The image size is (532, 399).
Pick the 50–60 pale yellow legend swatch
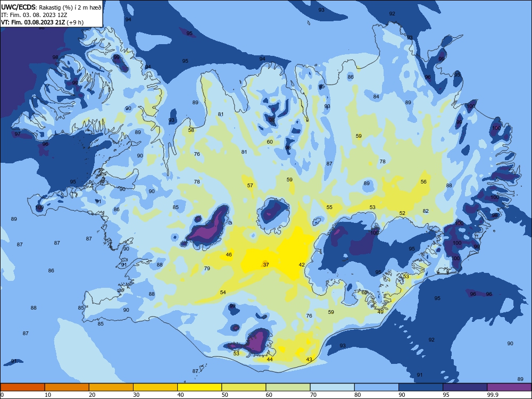pyautogui.click(x=244, y=387)
